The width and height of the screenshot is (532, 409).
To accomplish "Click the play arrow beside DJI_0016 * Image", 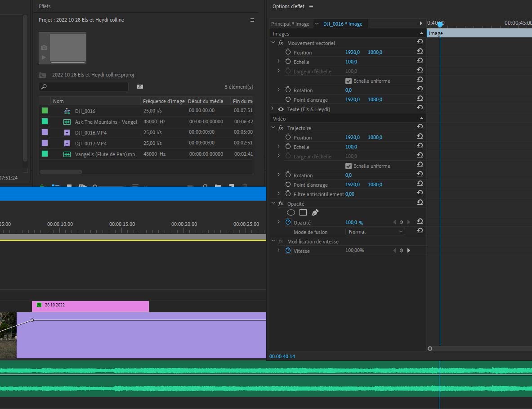I will pyautogui.click(x=421, y=23).
